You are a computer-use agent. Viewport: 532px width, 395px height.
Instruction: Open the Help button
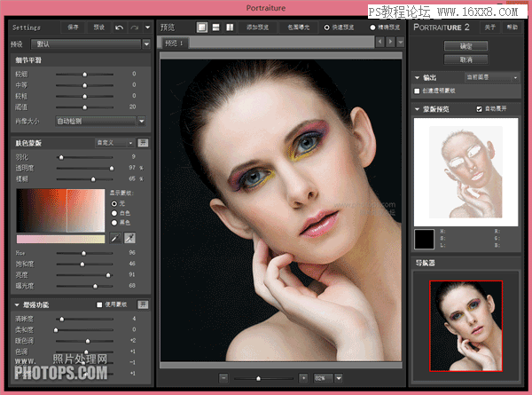point(512,28)
